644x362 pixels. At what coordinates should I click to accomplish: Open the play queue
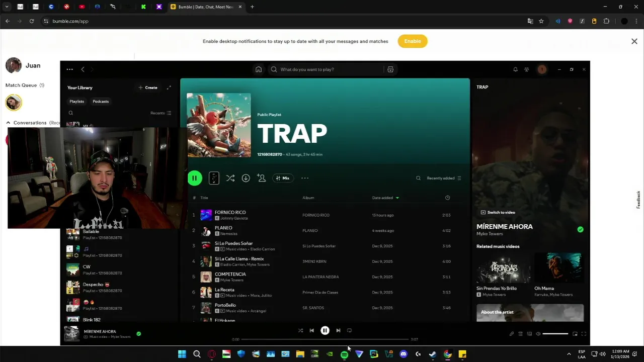point(521,334)
